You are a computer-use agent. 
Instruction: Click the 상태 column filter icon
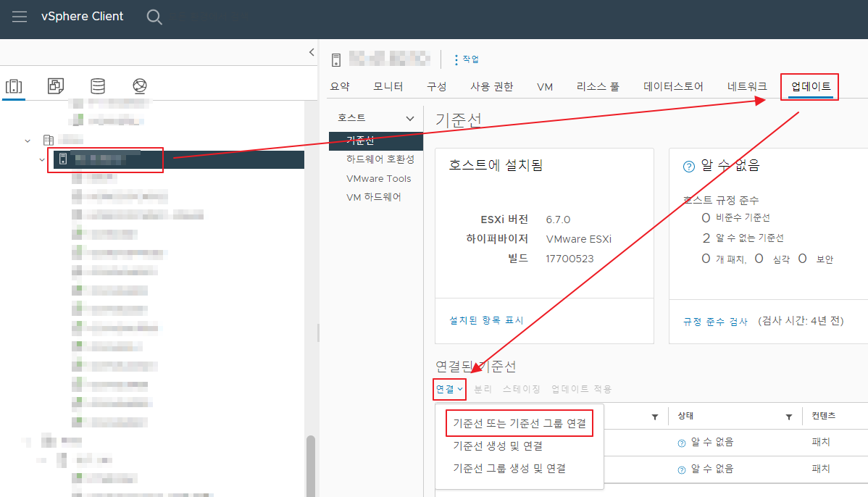coord(789,417)
